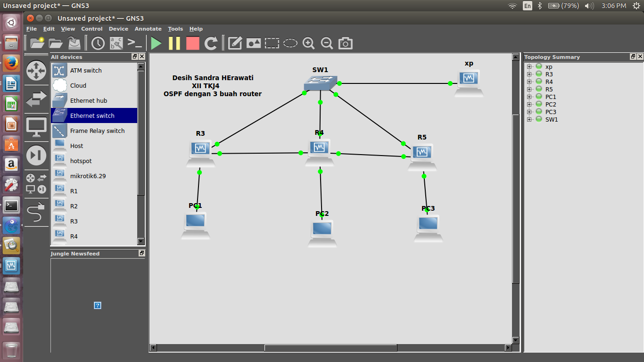Select 'Ethernet switch' in All devices list
Screen dimensions: 644x362
click(x=92, y=115)
